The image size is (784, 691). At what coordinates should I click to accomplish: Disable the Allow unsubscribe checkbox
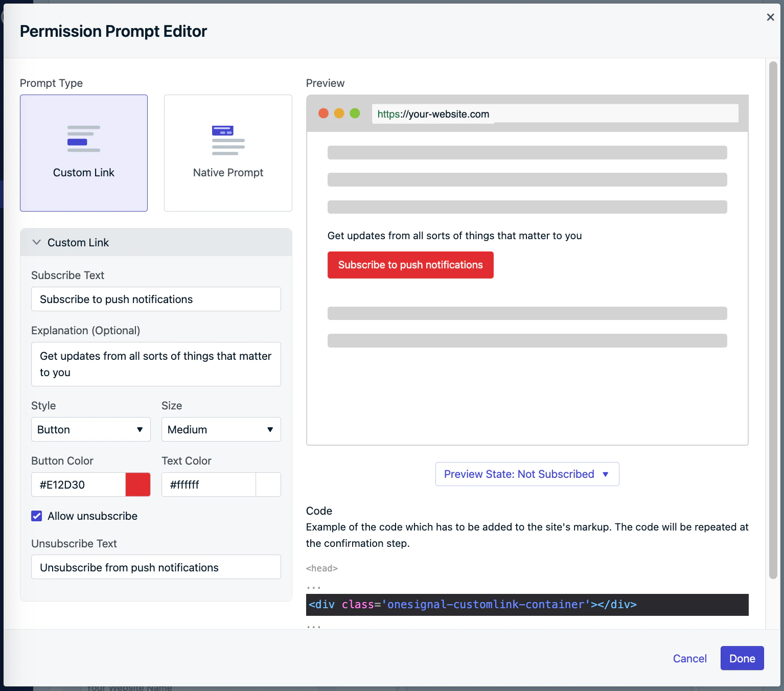pyautogui.click(x=36, y=516)
